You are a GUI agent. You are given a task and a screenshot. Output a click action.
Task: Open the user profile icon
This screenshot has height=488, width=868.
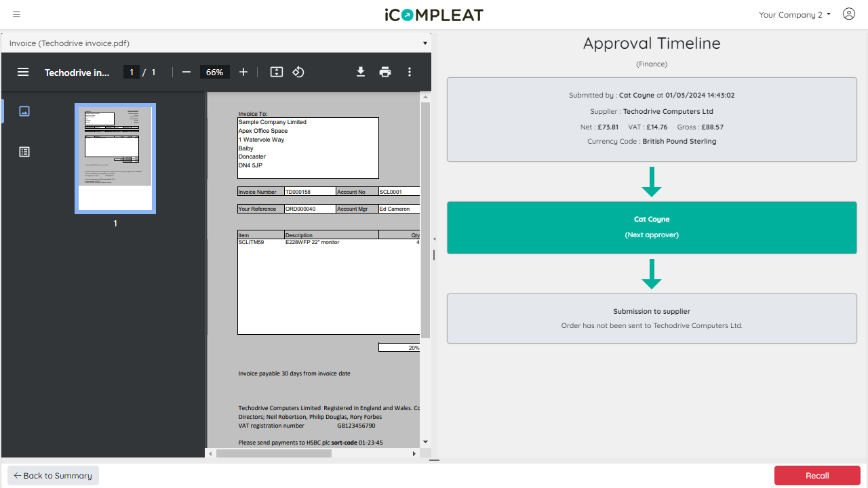click(849, 14)
